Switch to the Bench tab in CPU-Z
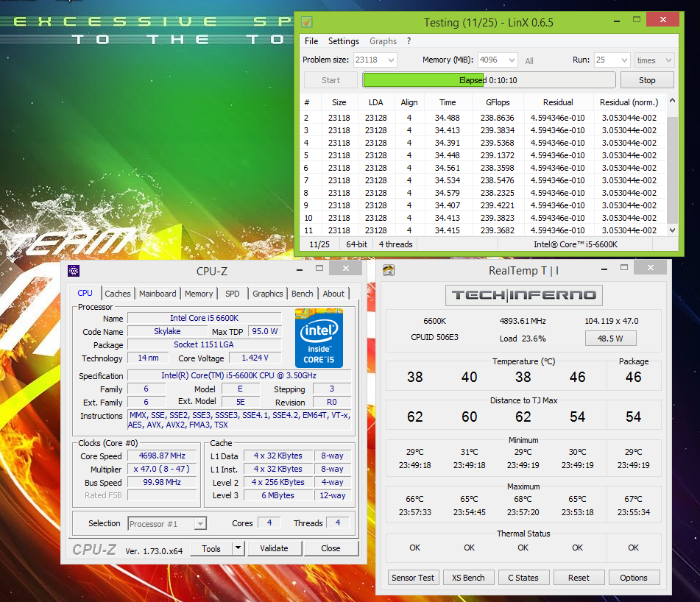The image size is (700, 602). (x=303, y=294)
